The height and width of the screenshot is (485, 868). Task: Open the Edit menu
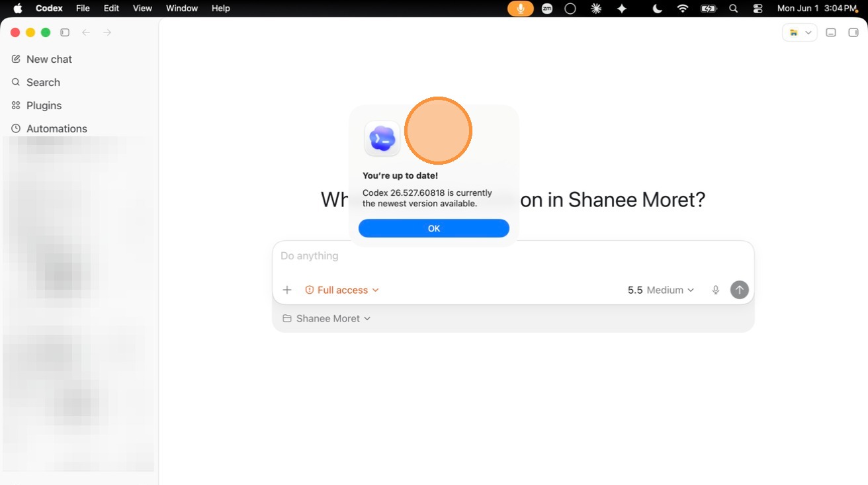click(111, 8)
